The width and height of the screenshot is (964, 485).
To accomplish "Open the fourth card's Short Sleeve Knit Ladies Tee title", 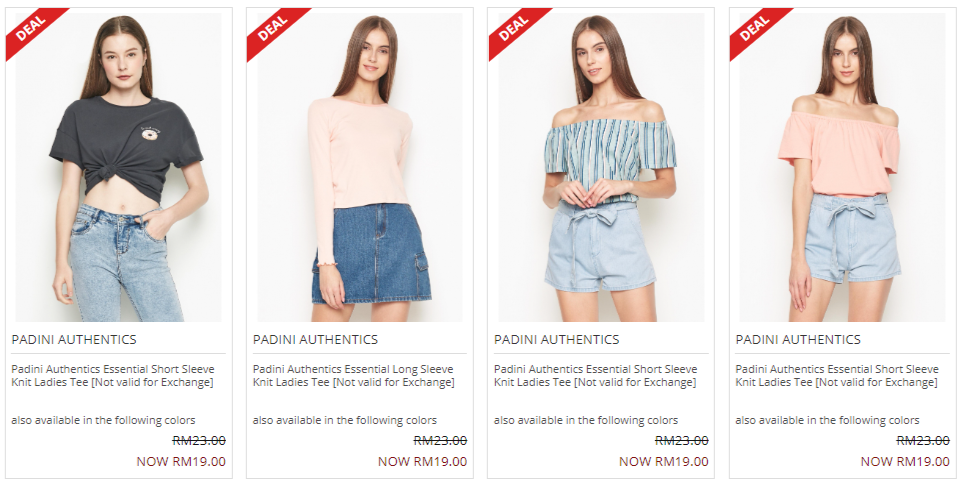I will click(x=837, y=376).
